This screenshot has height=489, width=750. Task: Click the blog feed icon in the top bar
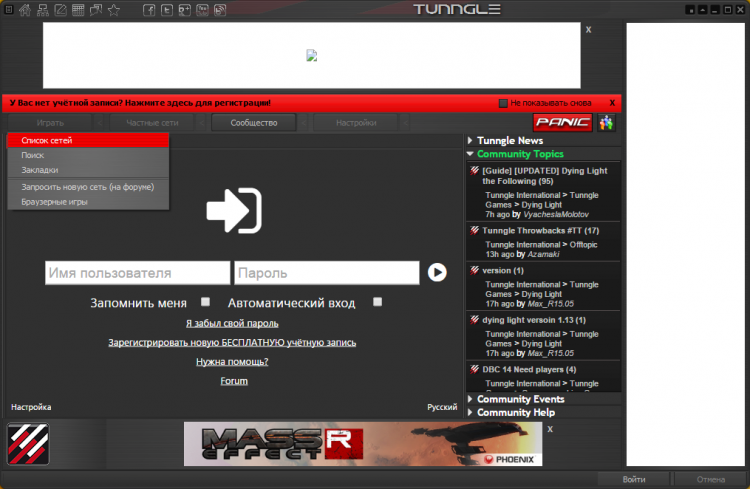[220, 10]
